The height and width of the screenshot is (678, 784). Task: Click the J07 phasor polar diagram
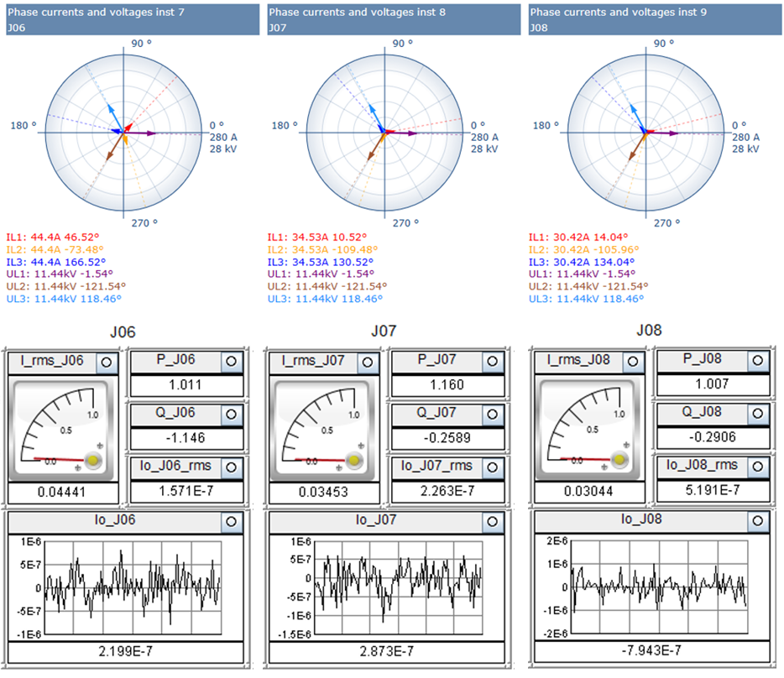tap(384, 133)
